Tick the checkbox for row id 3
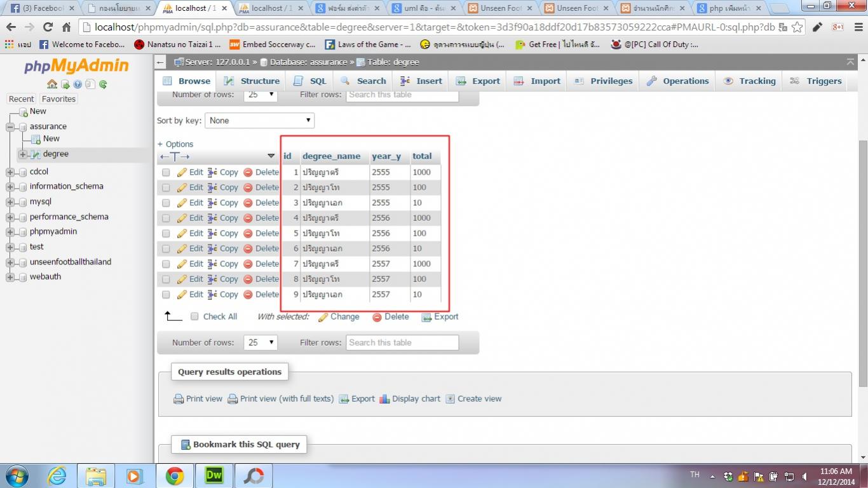Screen dimensions: 868x488 pos(166,203)
